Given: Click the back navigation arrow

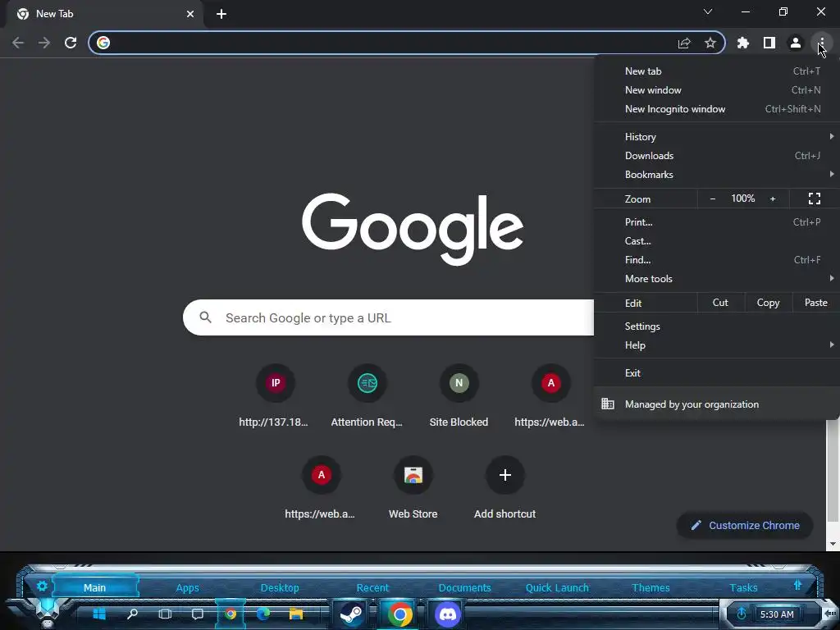Looking at the screenshot, I should [x=18, y=43].
